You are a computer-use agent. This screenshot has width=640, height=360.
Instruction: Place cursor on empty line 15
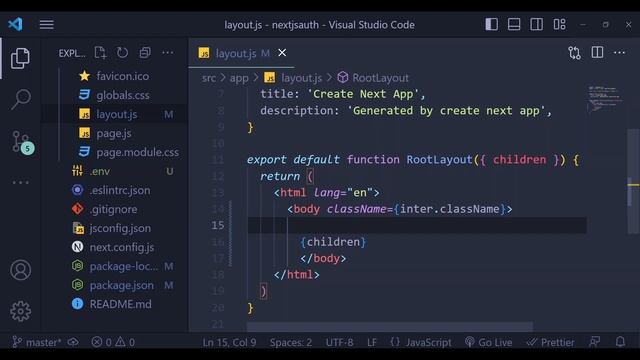(x=416, y=225)
